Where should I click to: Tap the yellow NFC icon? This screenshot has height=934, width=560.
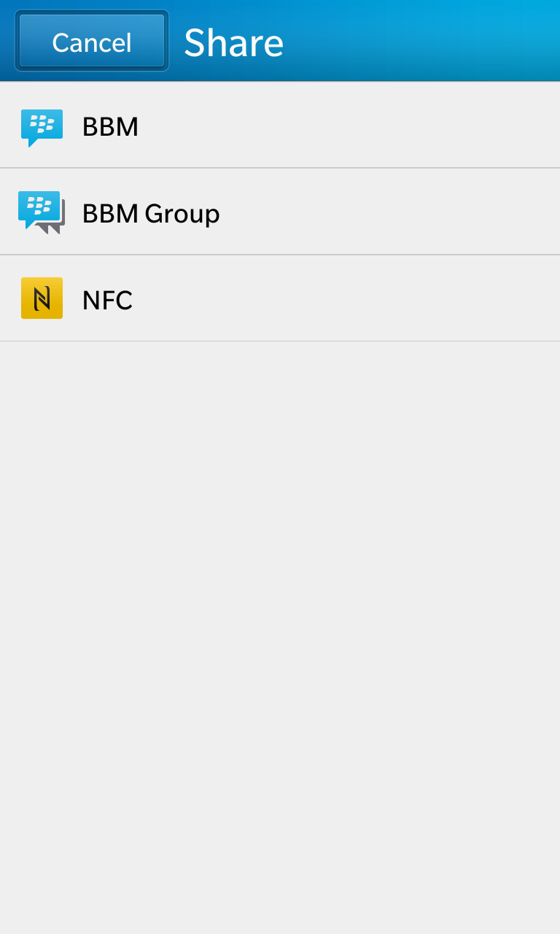point(42,298)
